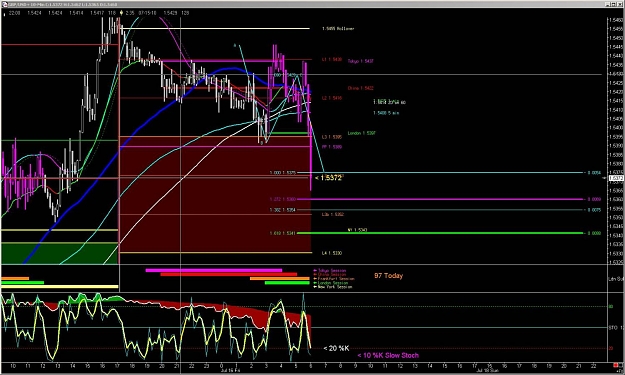Click the '07/15/10' date in data row
The height and width of the screenshot is (375, 625).
point(146,13)
